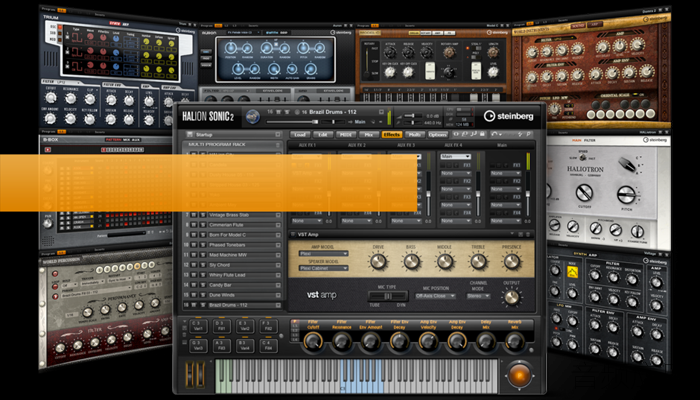Switch to the Multi tab

(x=415, y=134)
